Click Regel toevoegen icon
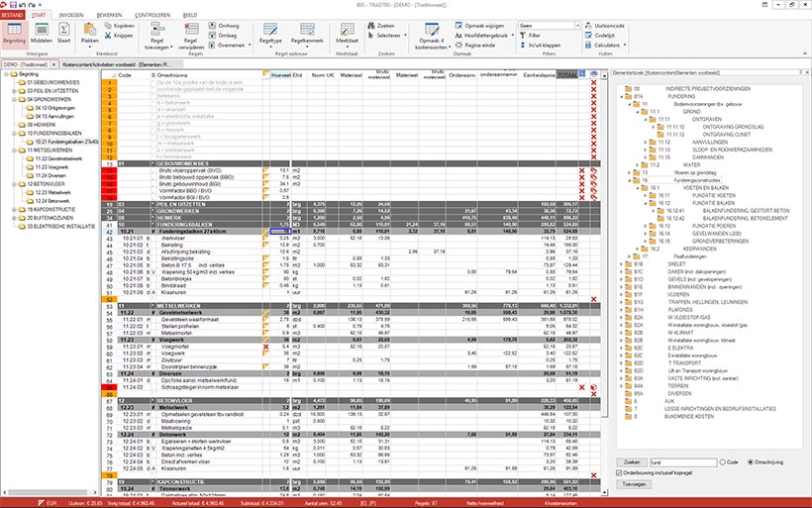This screenshot has height=508, width=812. point(157,29)
